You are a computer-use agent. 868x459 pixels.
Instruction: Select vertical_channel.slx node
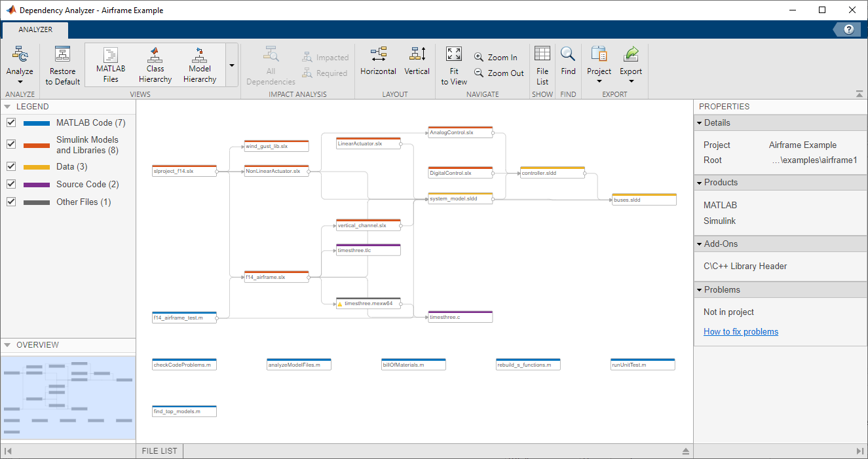(368, 225)
